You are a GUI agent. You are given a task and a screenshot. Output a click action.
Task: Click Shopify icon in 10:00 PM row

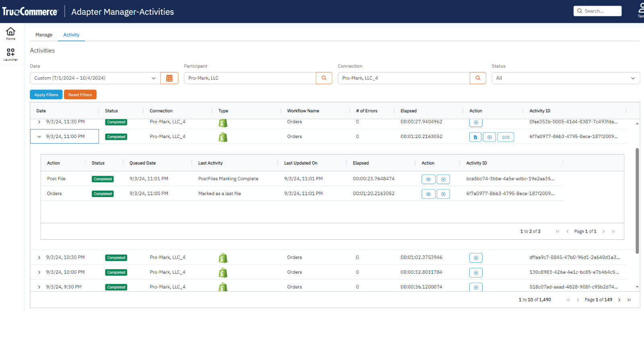(x=223, y=273)
